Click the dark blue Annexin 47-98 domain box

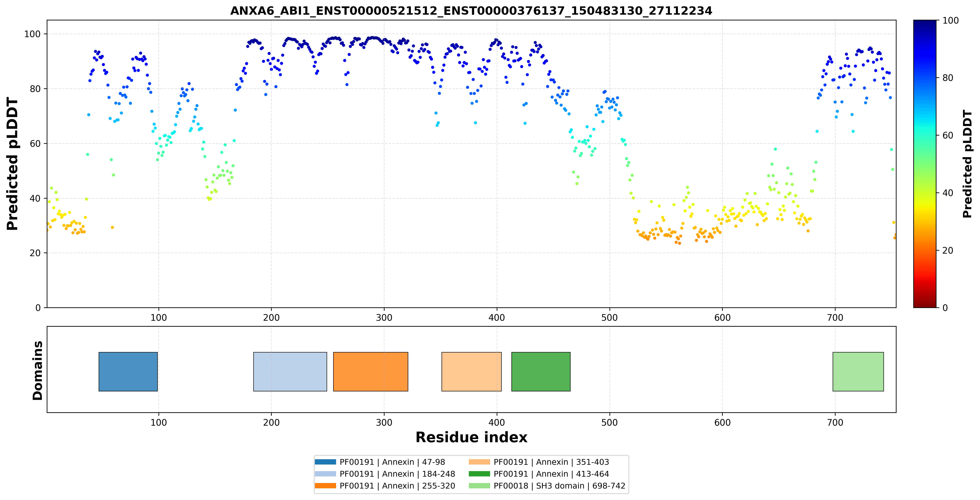[x=128, y=371]
